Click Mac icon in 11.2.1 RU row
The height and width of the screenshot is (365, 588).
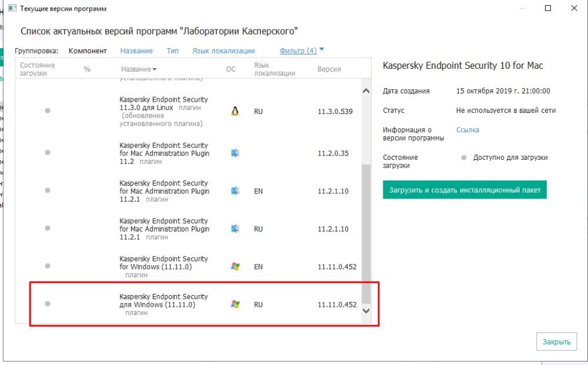(x=235, y=229)
